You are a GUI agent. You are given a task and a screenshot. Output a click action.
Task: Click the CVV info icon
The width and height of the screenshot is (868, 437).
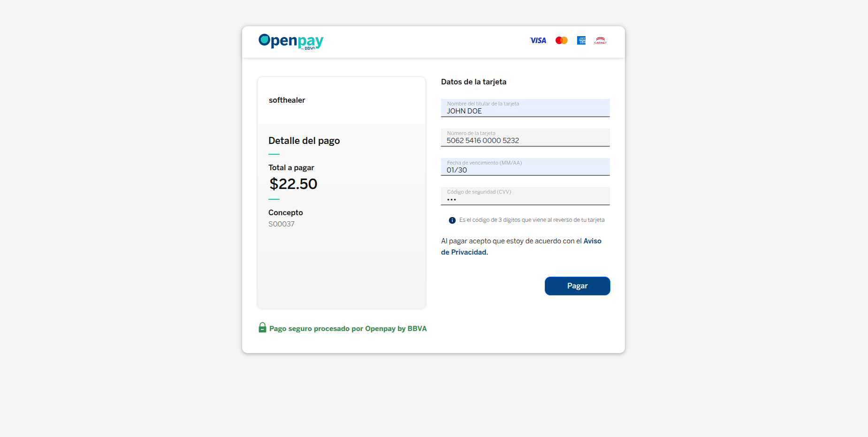point(452,220)
